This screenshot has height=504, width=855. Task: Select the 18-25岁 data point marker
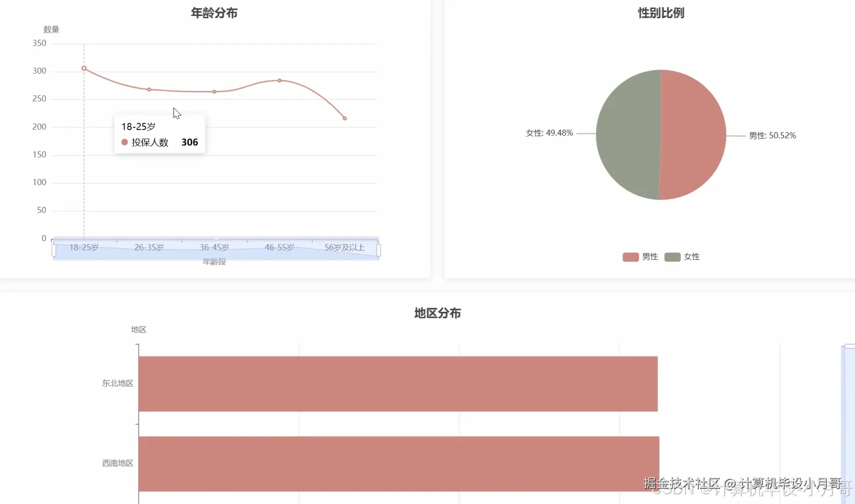(x=84, y=68)
